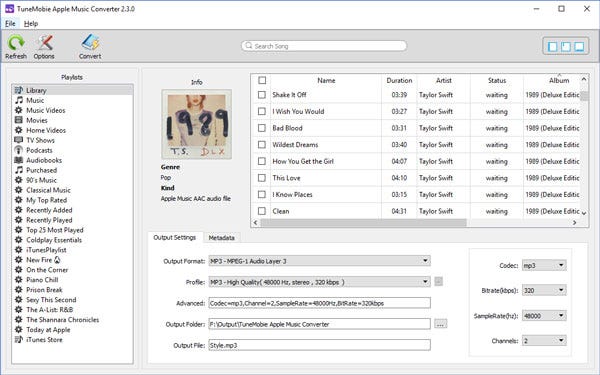The height and width of the screenshot is (375, 600).
Task: Sort by the Artist column header
Action: (x=443, y=80)
